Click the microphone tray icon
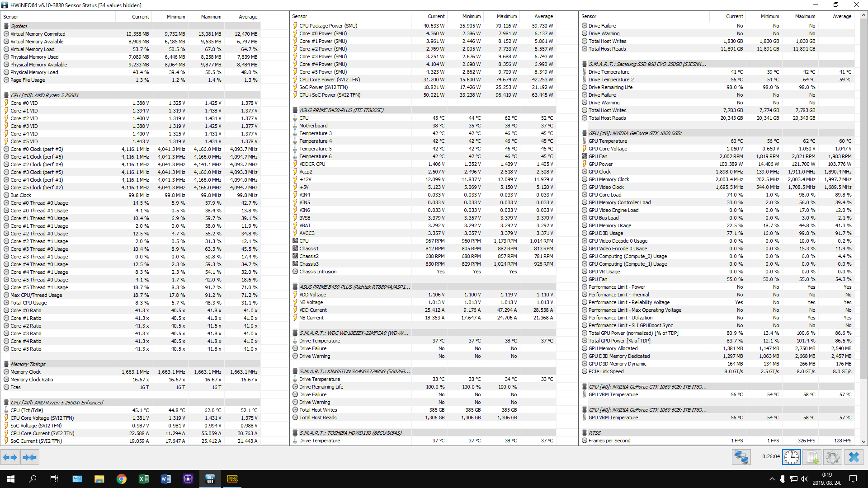 click(x=783, y=479)
